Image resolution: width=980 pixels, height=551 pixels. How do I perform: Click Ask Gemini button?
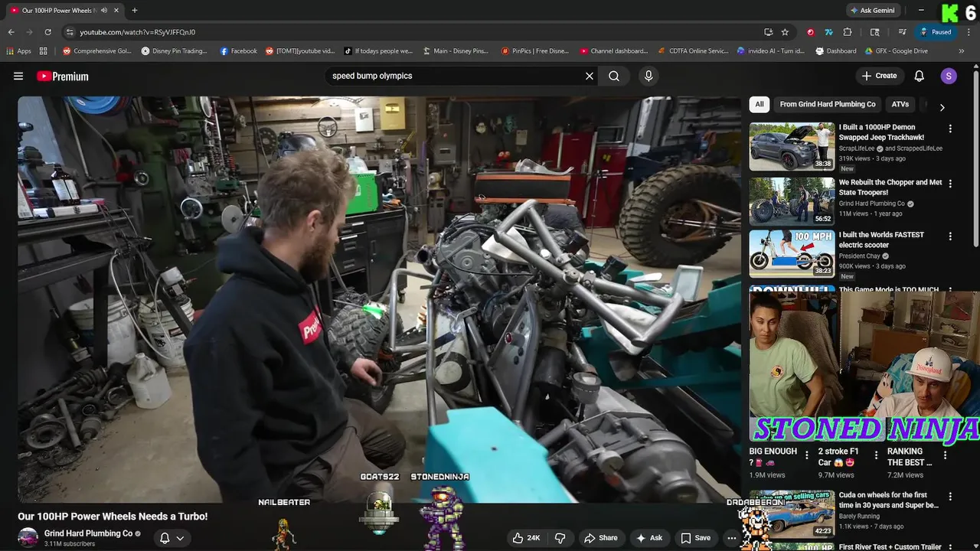tap(873, 11)
